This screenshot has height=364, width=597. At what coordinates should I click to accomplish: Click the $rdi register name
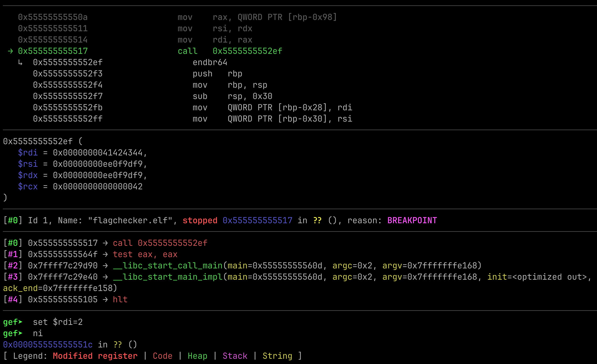(x=28, y=153)
